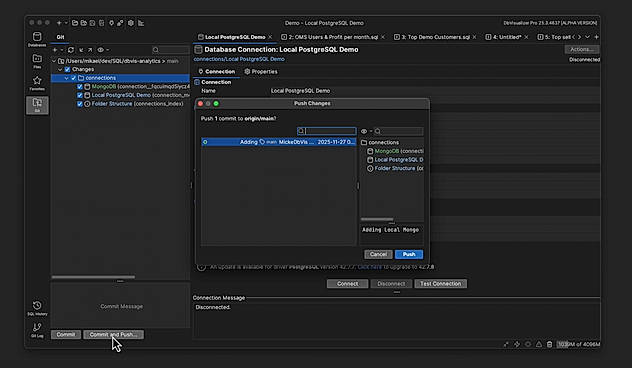Open the Properties sub-tab
Viewport: 632px width, 368px height.
pyautogui.click(x=261, y=71)
